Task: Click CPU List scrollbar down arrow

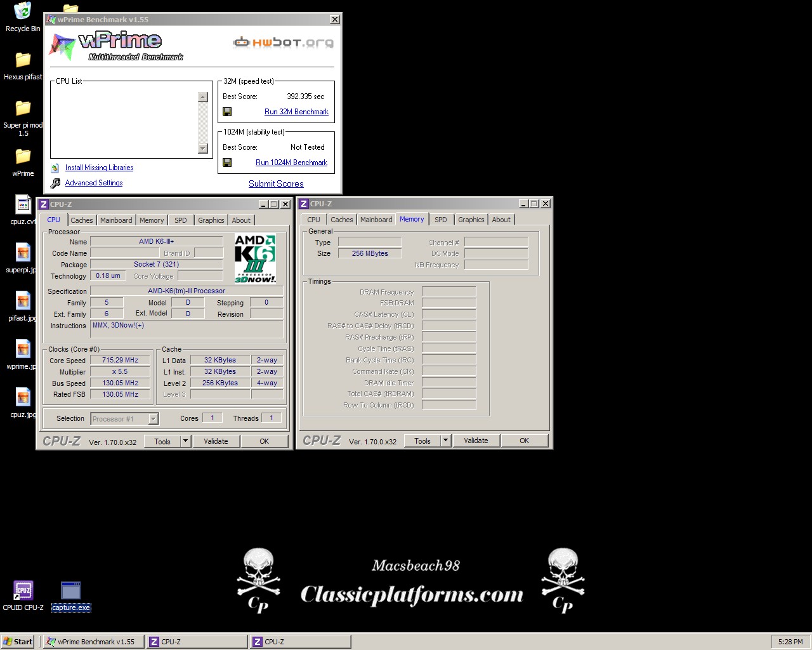Action: click(x=203, y=149)
